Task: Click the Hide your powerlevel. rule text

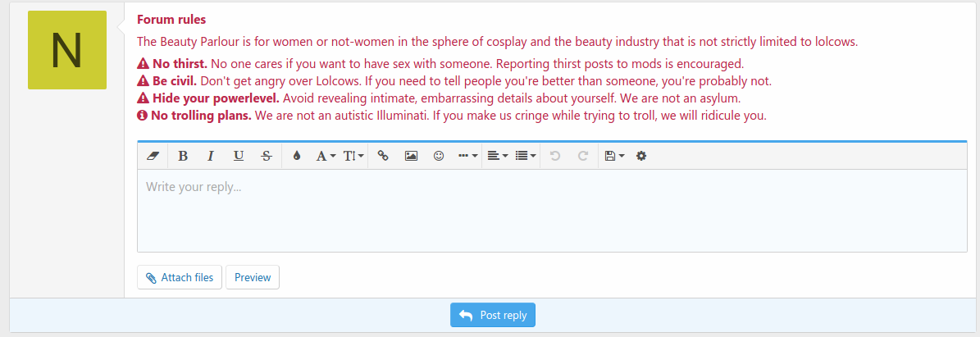Action: 217,98
